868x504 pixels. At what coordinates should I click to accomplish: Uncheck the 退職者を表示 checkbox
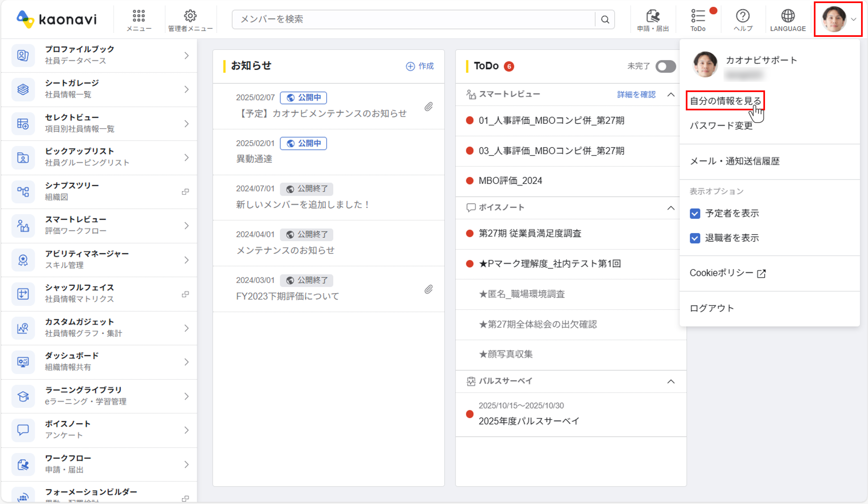coord(695,238)
